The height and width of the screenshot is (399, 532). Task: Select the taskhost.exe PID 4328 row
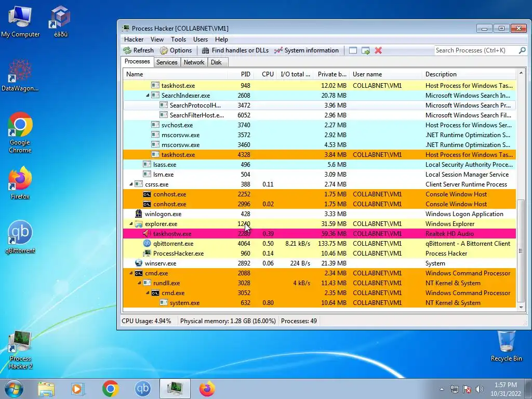(x=320, y=155)
